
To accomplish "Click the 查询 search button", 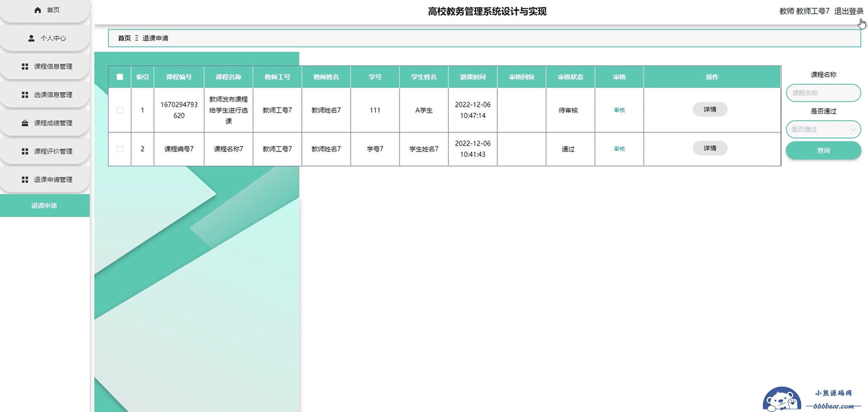I will 823,151.
